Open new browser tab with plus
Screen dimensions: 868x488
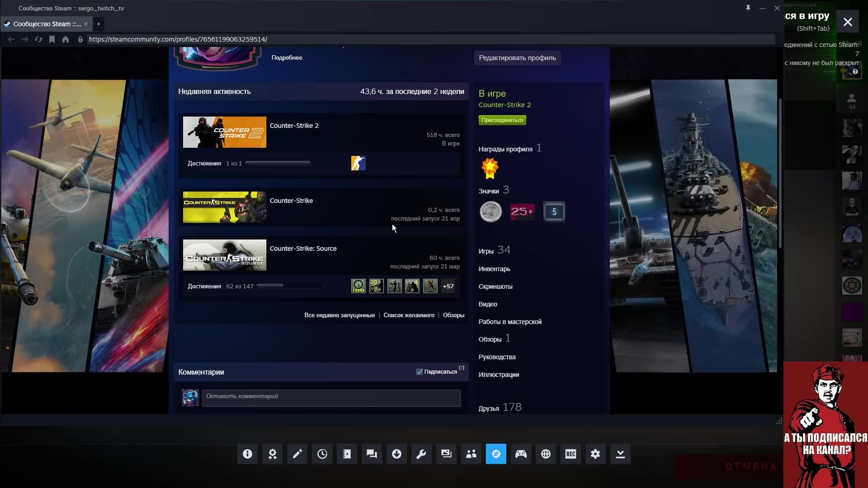(99, 24)
